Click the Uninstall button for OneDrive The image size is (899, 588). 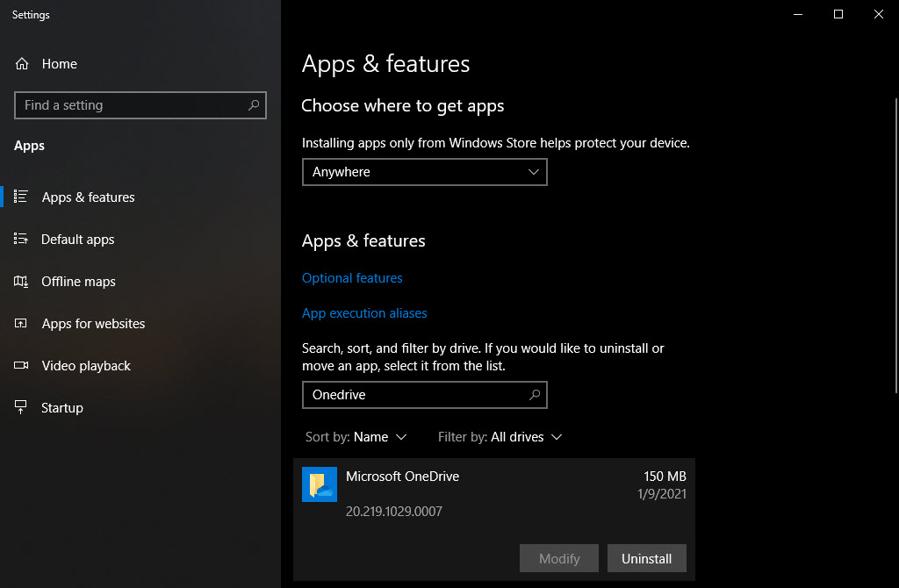(647, 558)
